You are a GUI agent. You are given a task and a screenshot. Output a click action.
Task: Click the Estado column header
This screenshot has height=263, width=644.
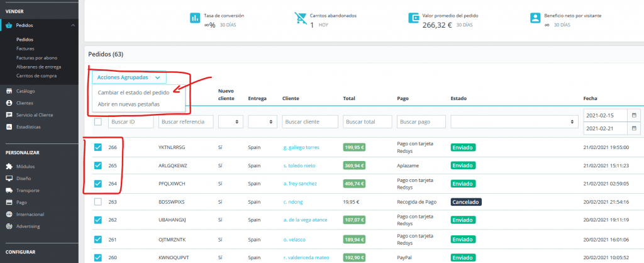[x=458, y=99]
